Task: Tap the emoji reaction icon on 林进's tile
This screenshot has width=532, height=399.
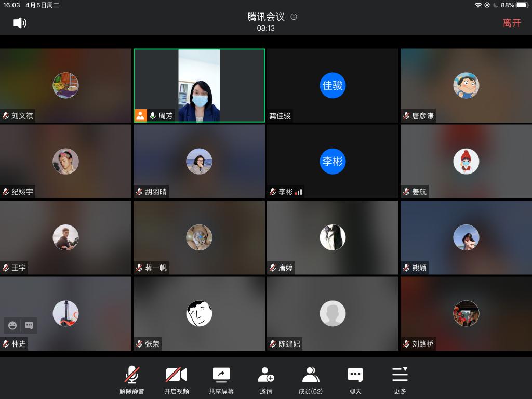Action: [12, 325]
